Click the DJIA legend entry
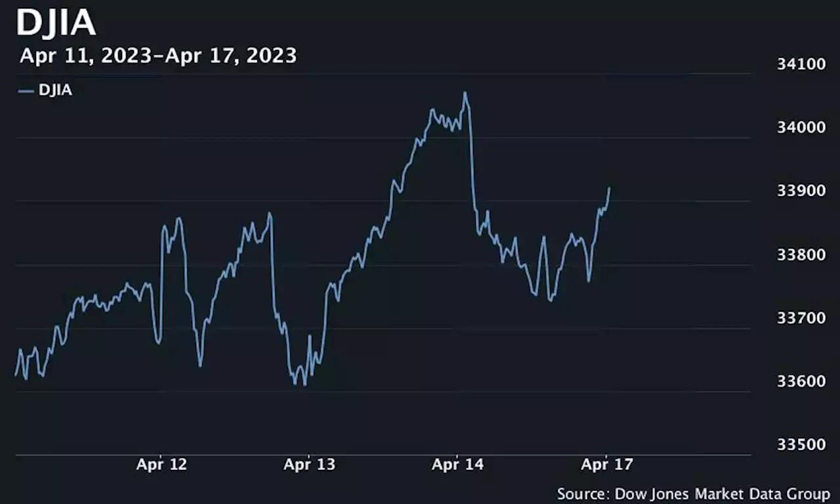 tap(45, 91)
